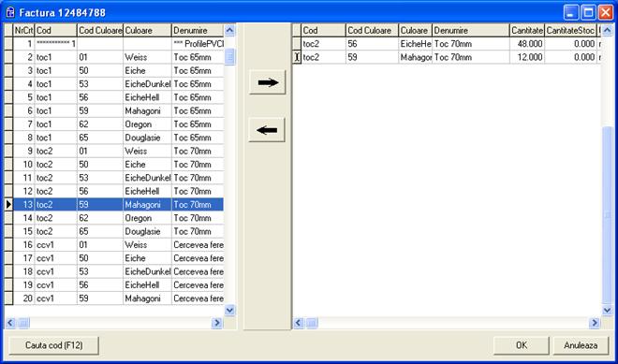Click Denumire header in right grid
The width and height of the screenshot is (618, 364).
click(471, 30)
